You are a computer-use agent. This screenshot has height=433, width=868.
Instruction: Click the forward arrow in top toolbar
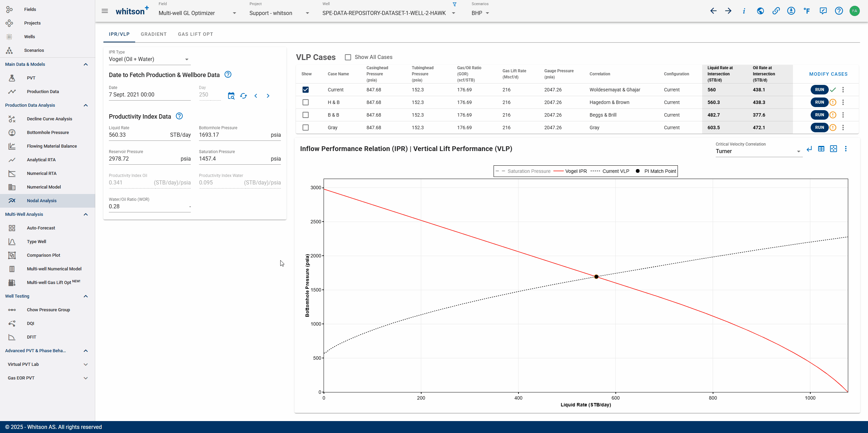(728, 11)
